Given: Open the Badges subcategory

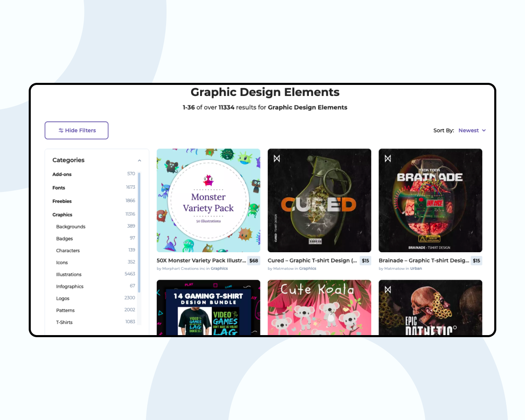Looking at the screenshot, I should tap(64, 239).
